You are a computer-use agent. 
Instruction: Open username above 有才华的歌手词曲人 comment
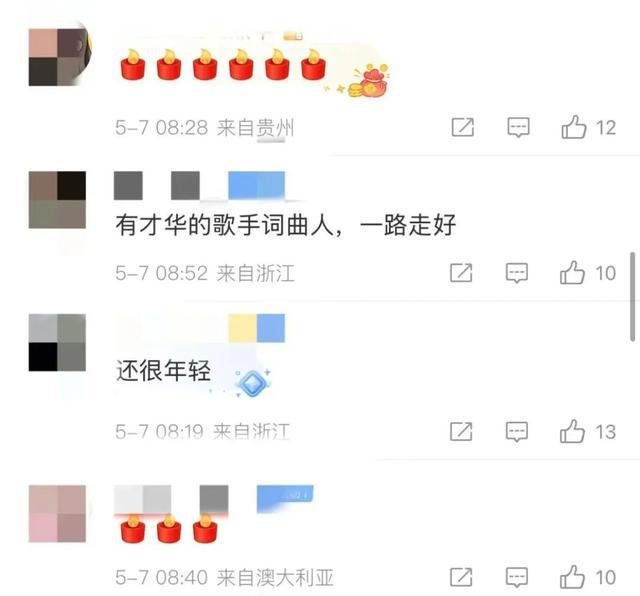tap(199, 186)
